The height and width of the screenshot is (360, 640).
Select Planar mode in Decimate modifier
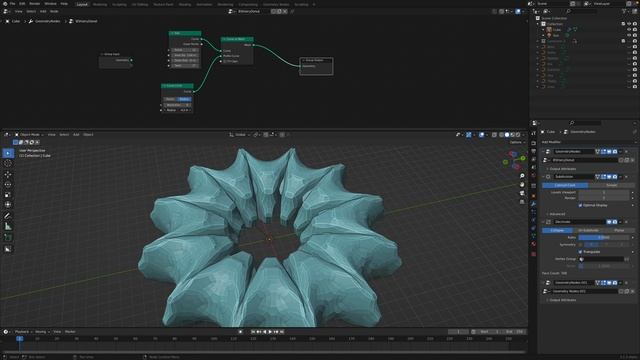click(619, 231)
